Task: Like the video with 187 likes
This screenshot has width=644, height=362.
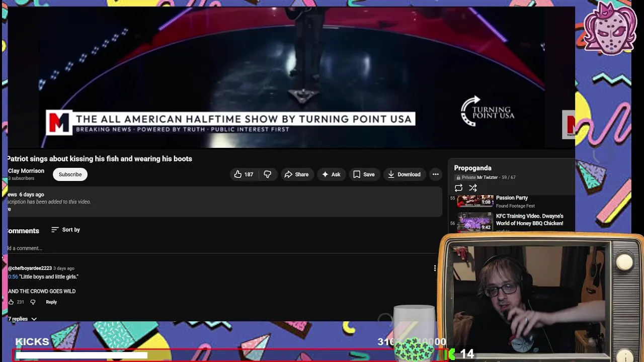Action: pos(244,174)
